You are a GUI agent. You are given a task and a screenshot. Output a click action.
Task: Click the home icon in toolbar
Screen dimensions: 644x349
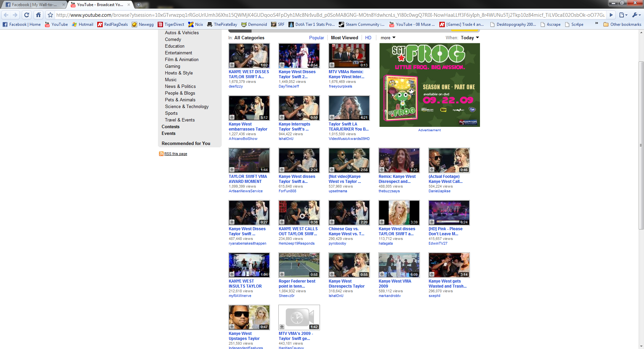point(38,15)
